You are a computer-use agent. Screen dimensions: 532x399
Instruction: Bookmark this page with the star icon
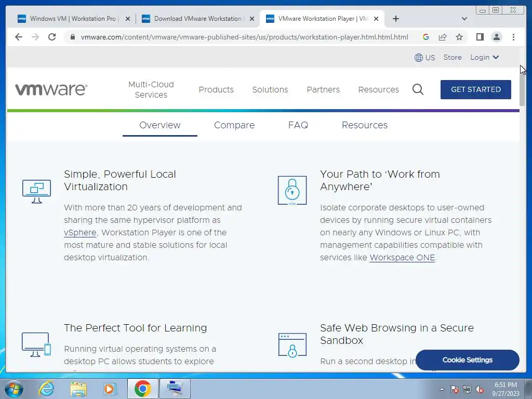point(459,37)
